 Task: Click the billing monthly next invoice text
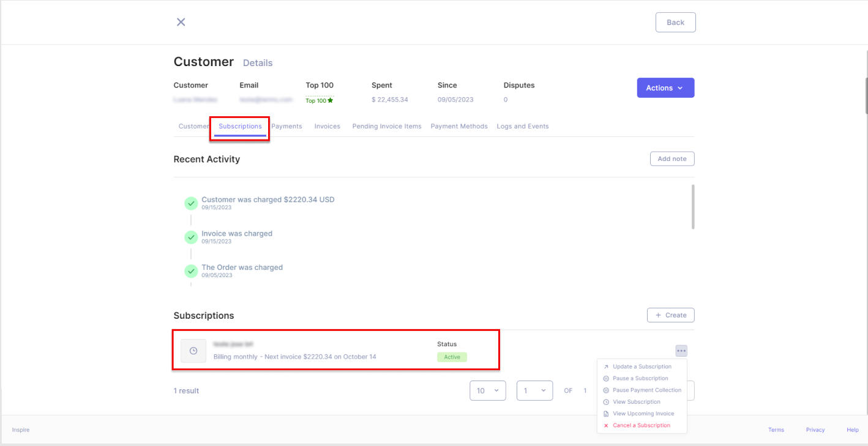coord(295,357)
